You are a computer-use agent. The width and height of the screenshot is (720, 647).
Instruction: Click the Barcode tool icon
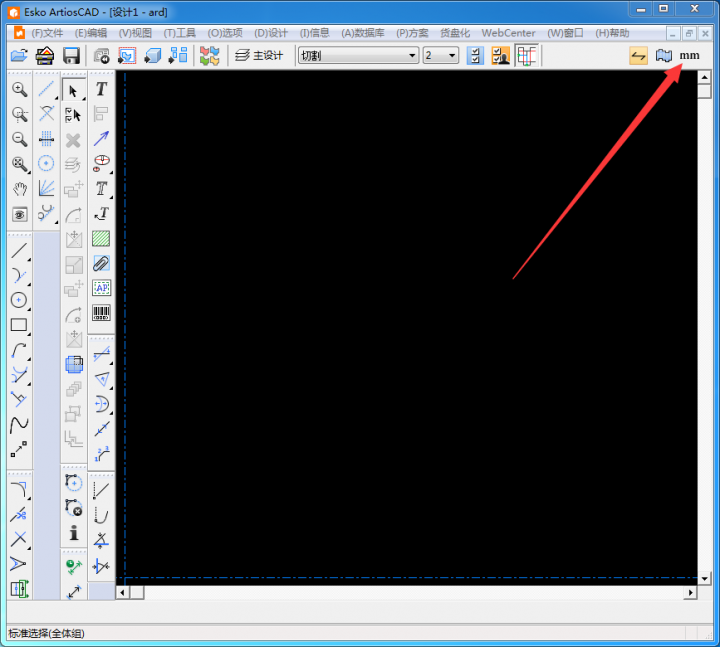point(101,313)
